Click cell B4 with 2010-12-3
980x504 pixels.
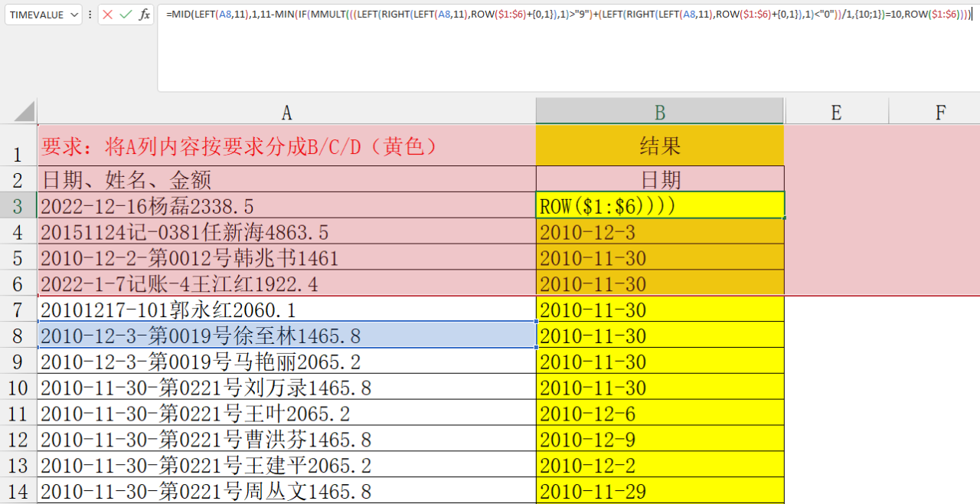pos(660,231)
